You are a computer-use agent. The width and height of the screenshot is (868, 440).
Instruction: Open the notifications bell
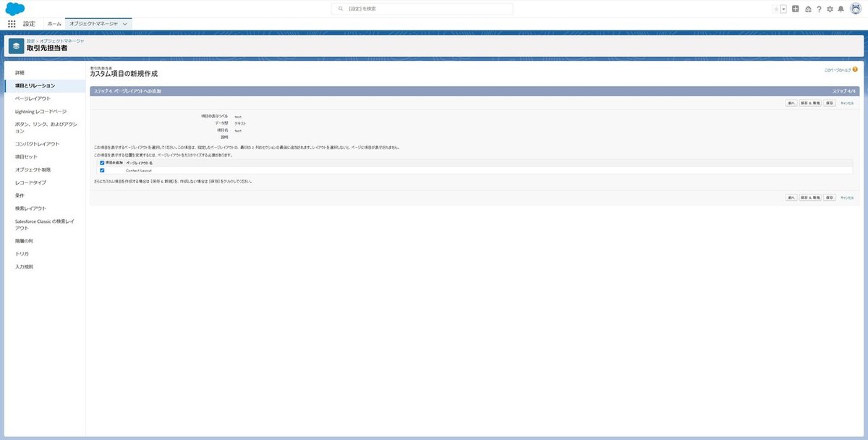[x=841, y=9]
